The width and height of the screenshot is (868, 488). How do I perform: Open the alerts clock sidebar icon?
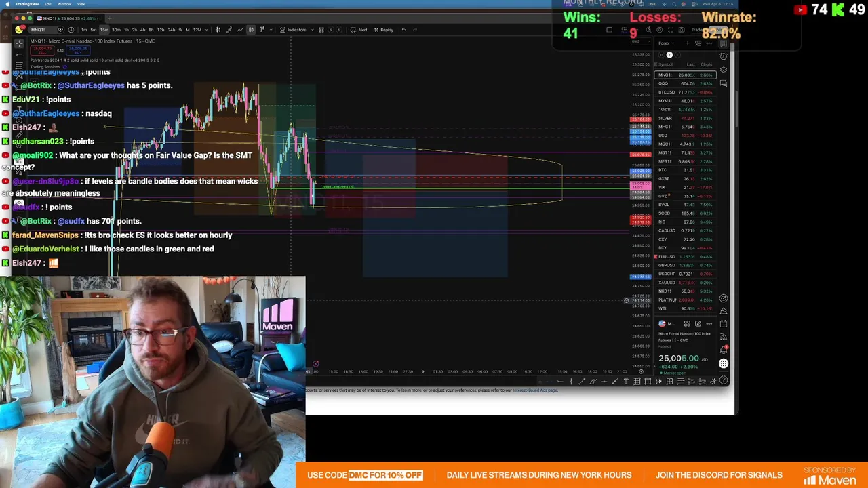(724, 56)
